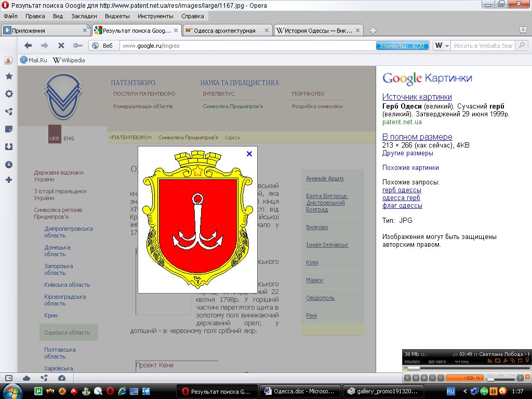Stop playback in the audio player
Image resolution: width=532 pixels, height=399 pixels.
(424, 378)
